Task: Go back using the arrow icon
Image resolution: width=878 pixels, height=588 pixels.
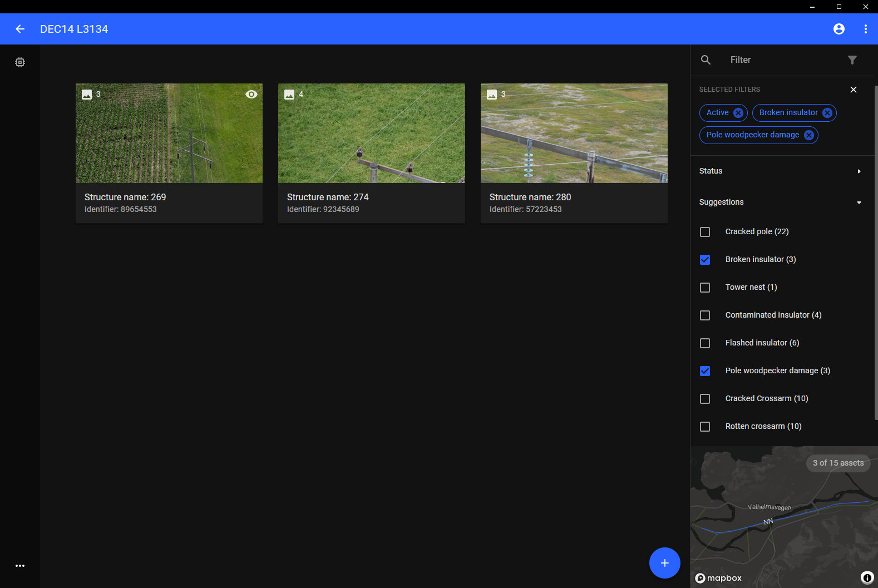Action: pyautogui.click(x=20, y=29)
